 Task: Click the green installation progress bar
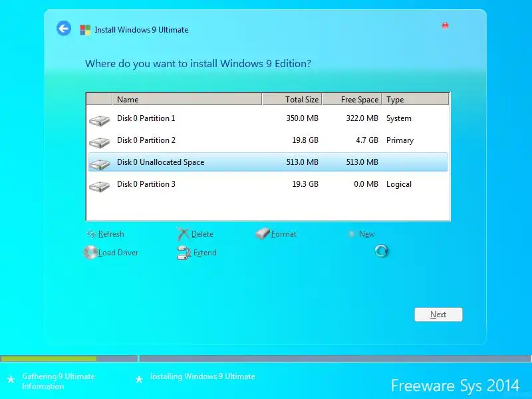point(49,358)
